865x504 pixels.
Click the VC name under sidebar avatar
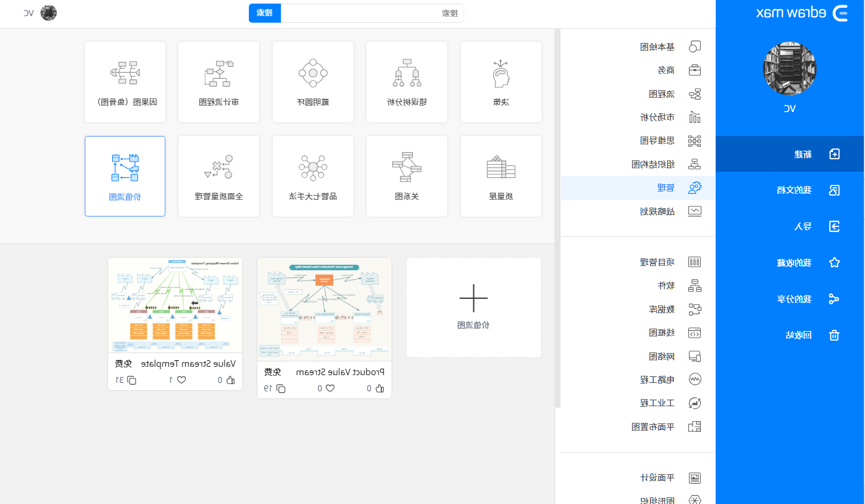790,109
